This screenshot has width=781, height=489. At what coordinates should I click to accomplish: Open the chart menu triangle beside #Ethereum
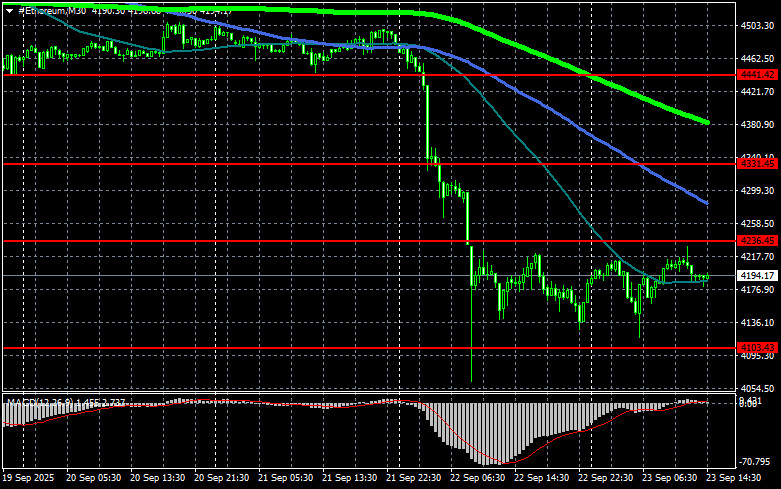coord(9,10)
